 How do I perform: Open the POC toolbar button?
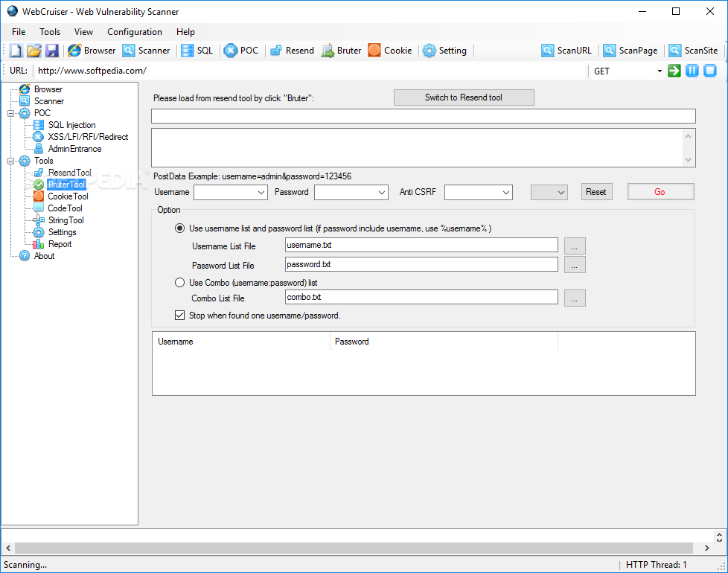click(x=240, y=51)
